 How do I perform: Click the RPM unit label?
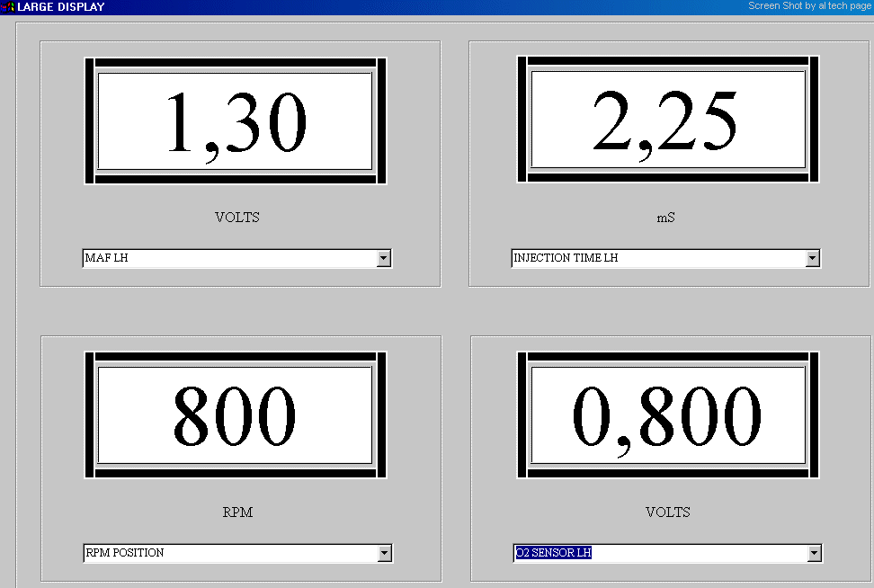[x=237, y=512]
